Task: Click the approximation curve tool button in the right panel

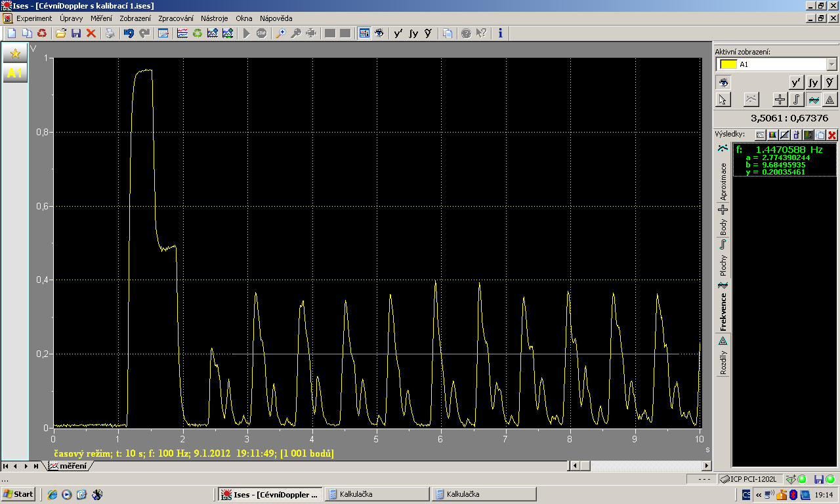Action: coord(751,99)
